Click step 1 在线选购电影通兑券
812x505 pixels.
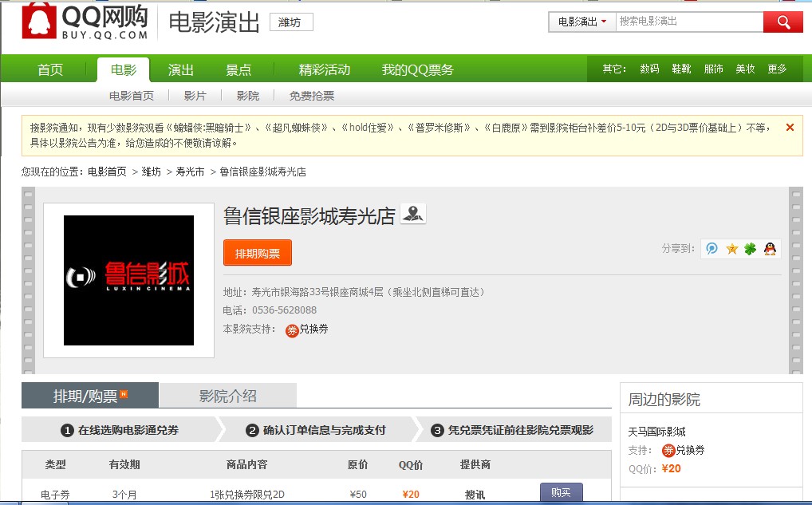tap(120, 430)
